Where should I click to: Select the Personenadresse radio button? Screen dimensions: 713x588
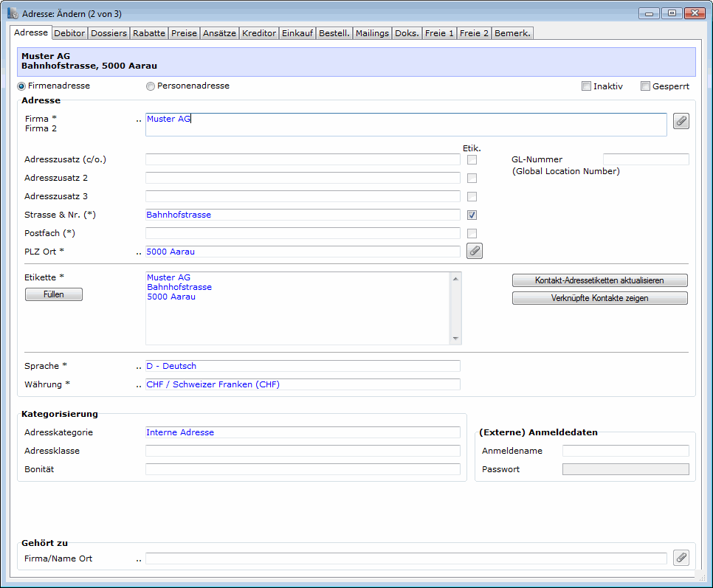coord(151,86)
